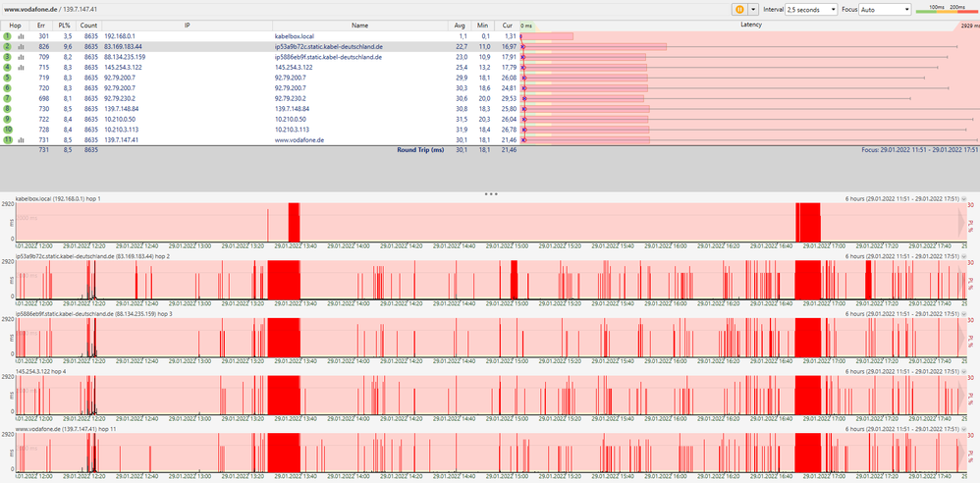Click the hop 11 www.vodafone.de timeline graph title
Viewport: 980px width, 483px height.
[66, 429]
